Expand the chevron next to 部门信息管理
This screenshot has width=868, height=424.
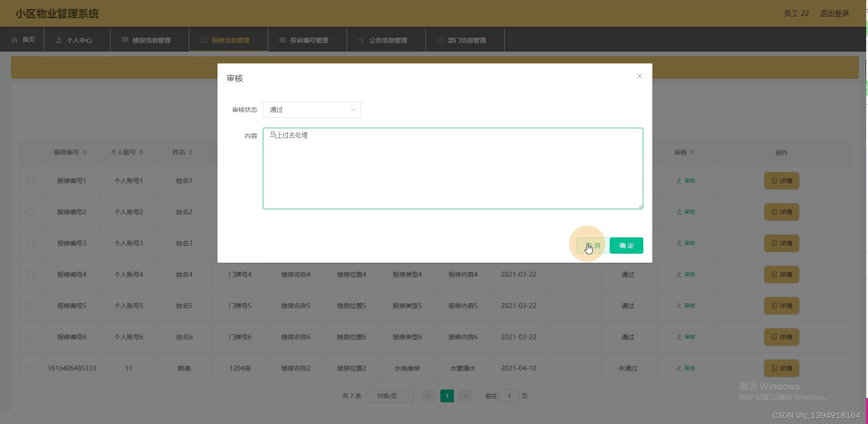(493, 40)
